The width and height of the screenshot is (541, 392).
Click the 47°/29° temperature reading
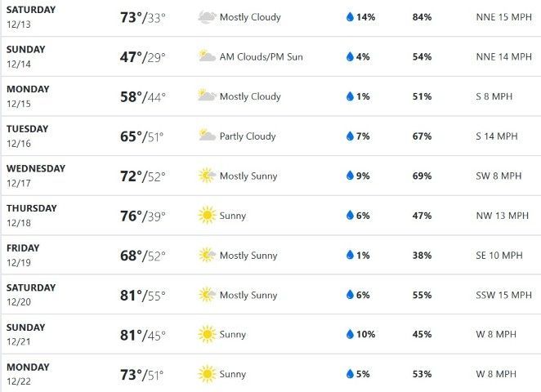(143, 56)
